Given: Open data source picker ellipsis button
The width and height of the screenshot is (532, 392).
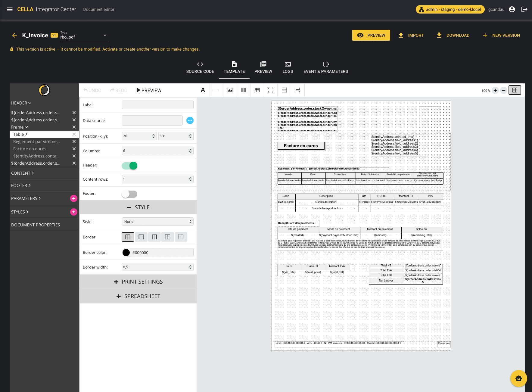Looking at the screenshot, I should [x=190, y=120].
